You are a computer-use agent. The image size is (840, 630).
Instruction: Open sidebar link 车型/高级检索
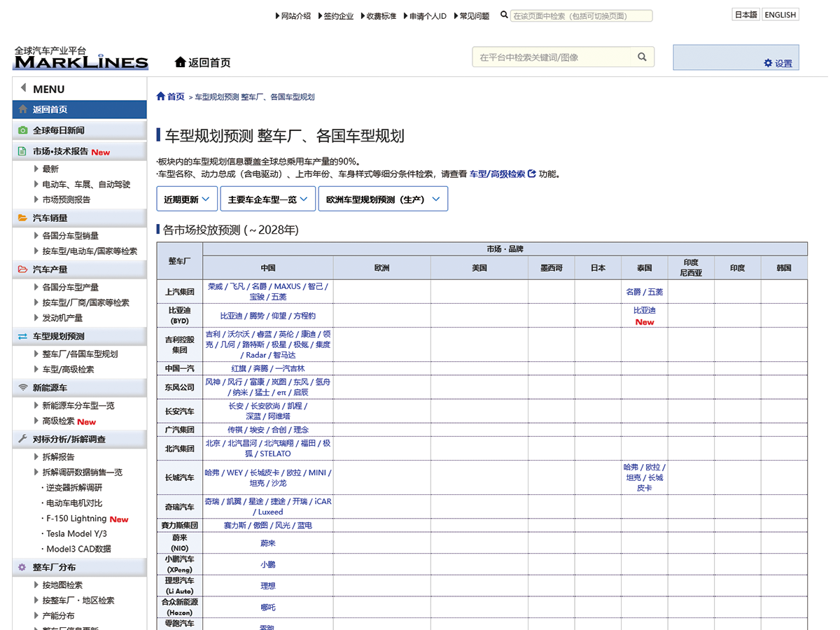(67, 369)
